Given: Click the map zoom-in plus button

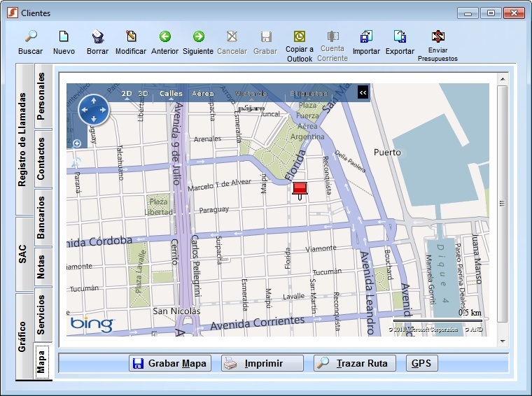Looking at the screenshot, I should click(77, 143).
